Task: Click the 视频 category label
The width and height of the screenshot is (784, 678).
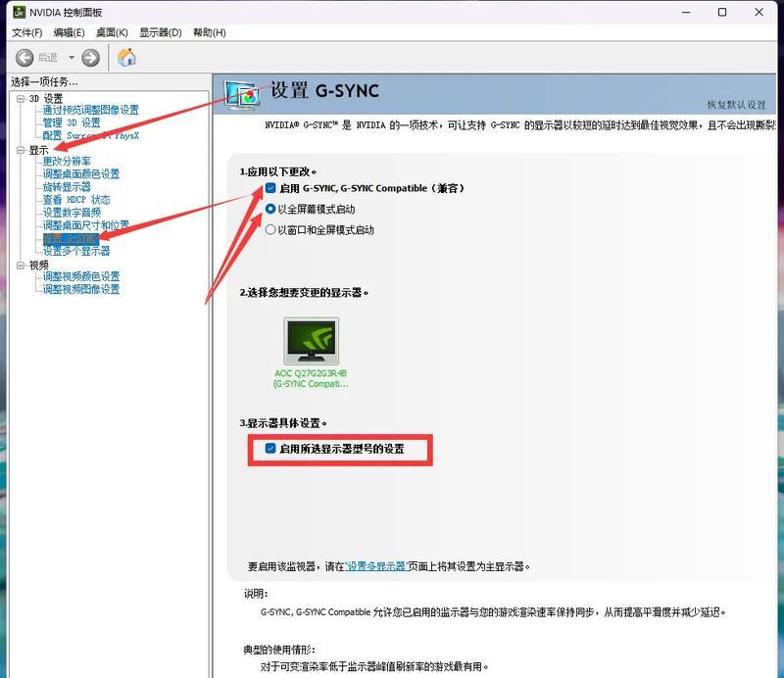Action: pos(38,265)
